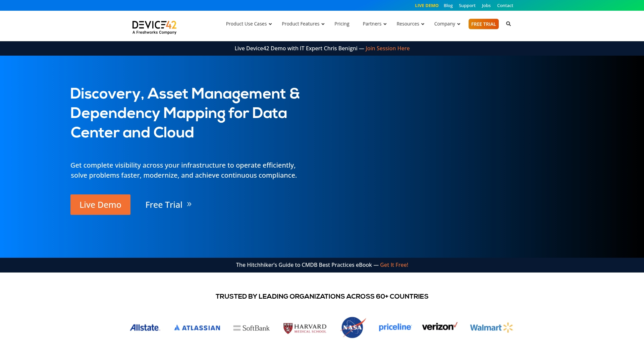Open the Product Features menu
The height and width of the screenshot is (362, 644).
click(x=301, y=24)
